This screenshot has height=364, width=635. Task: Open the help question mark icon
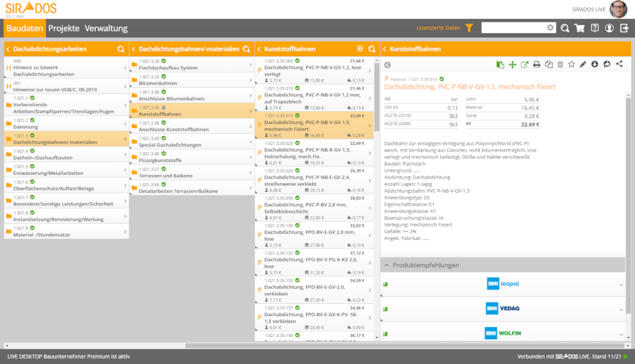point(595,28)
